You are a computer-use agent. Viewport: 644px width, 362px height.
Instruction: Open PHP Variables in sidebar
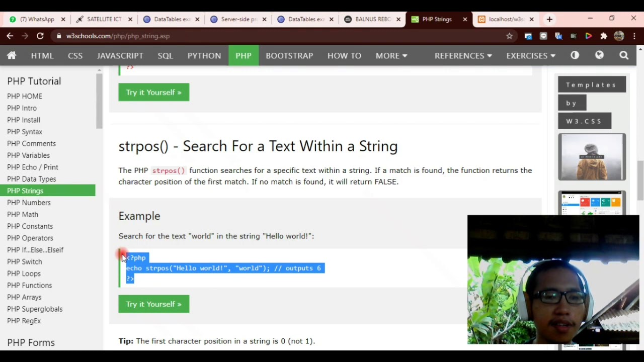pyautogui.click(x=28, y=155)
